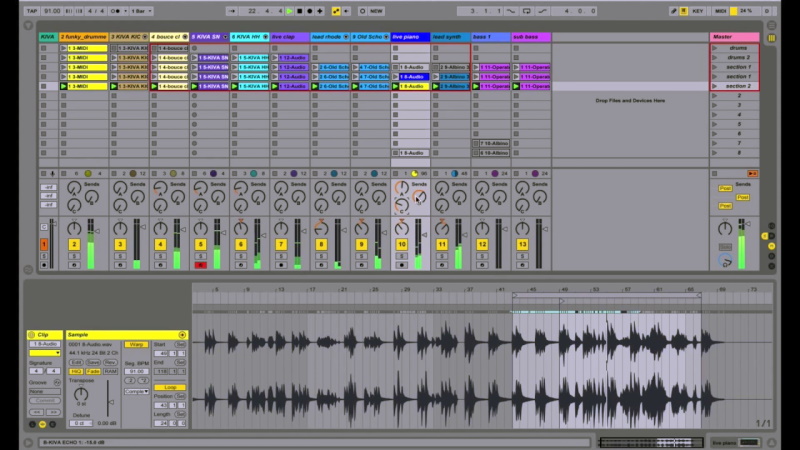Click the tempo field showing 91.00
The height and width of the screenshot is (450, 800).
tap(52, 11)
